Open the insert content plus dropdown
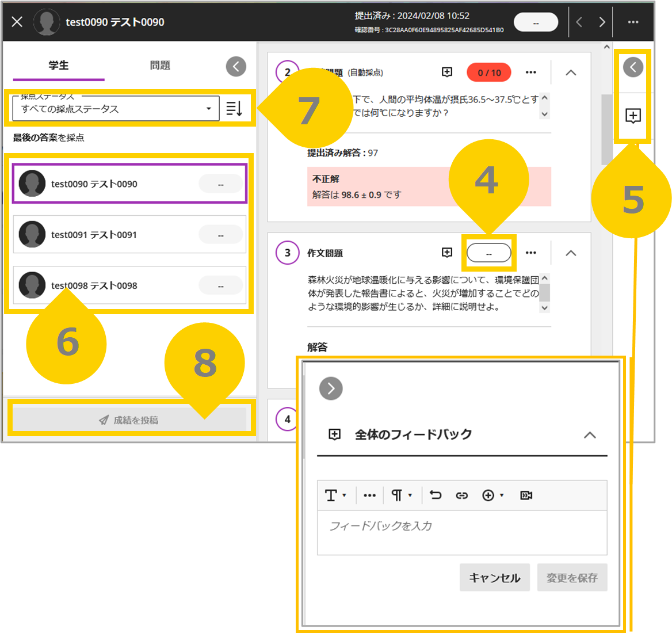The height and width of the screenshot is (633, 672). pos(493,495)
